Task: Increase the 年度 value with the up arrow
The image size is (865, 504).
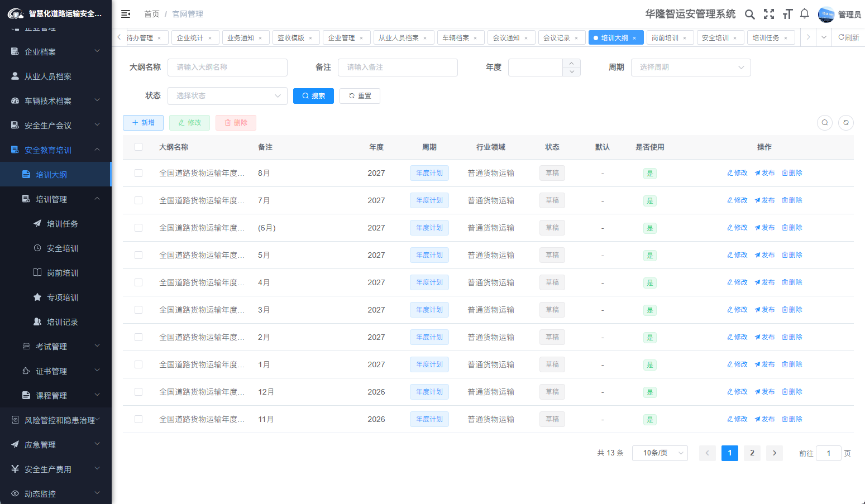Action: click(571, 63)
